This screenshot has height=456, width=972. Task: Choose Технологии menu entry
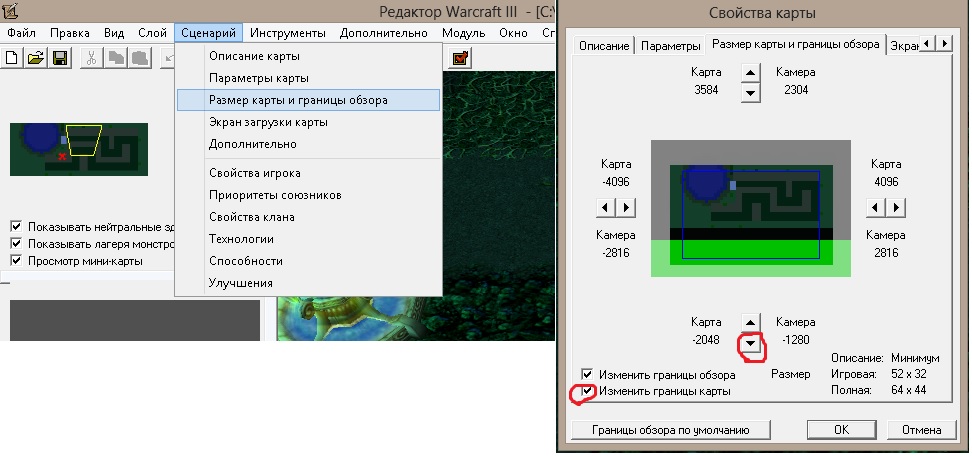pyautogui.click(x=308, y=239)
